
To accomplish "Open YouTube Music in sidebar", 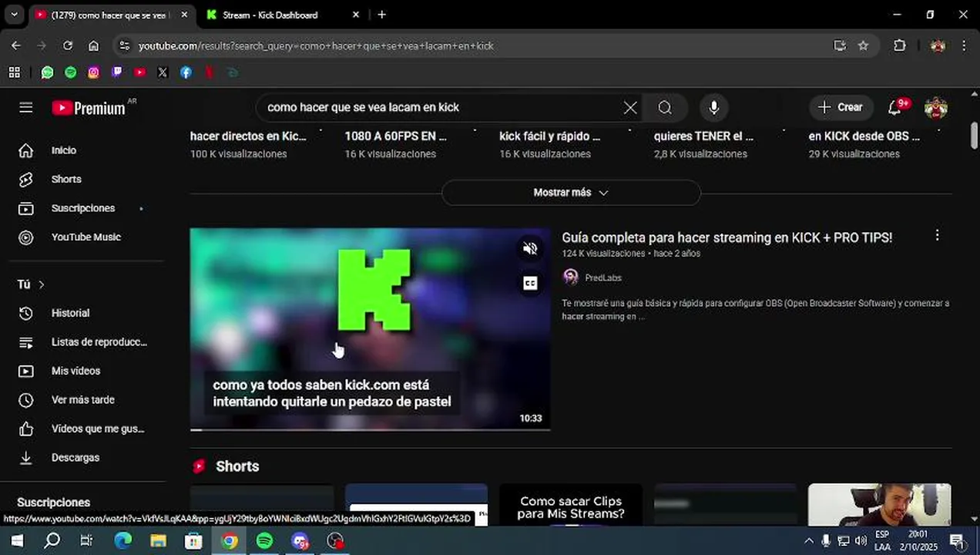I will pyautogui.click(x=86, y=237).
